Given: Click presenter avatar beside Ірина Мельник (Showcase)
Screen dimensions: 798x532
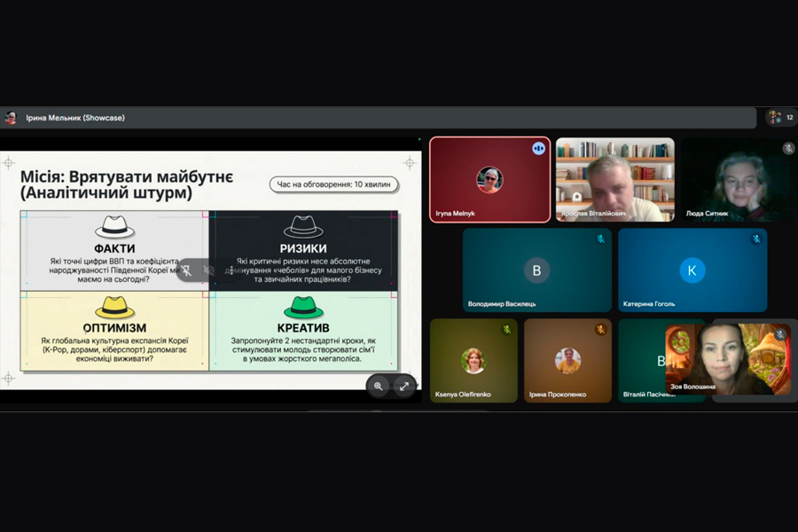Looking at the screenshot, I should [11, 118].
